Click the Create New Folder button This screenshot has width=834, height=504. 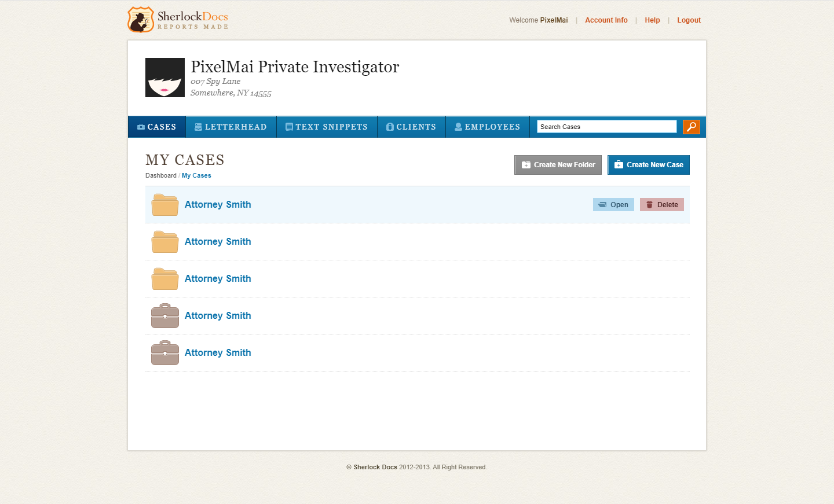(x=558, y=165)
